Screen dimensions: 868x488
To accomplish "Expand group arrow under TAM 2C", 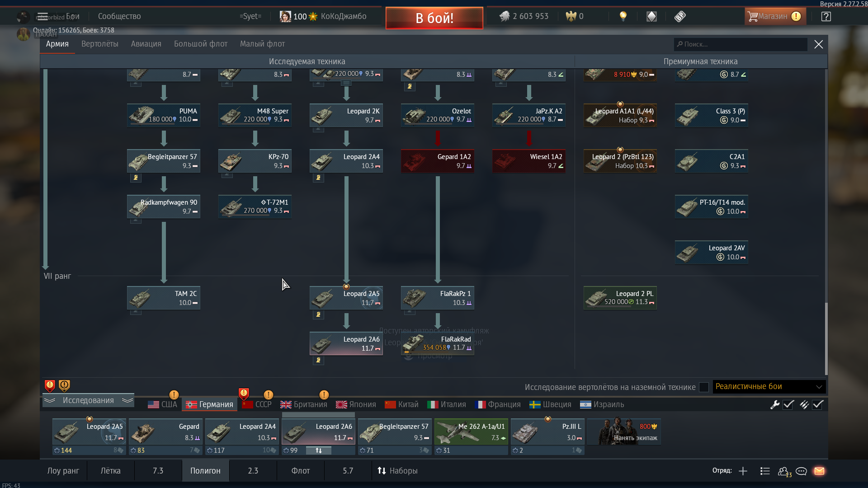I will 136,312.
